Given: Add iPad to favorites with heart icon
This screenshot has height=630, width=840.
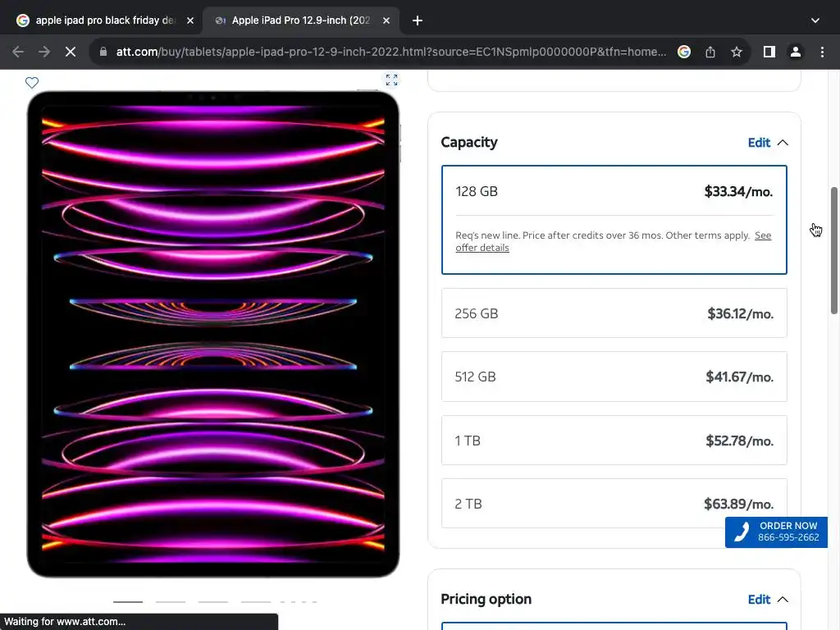Looking at the screenshot, I should pos(32,83).
